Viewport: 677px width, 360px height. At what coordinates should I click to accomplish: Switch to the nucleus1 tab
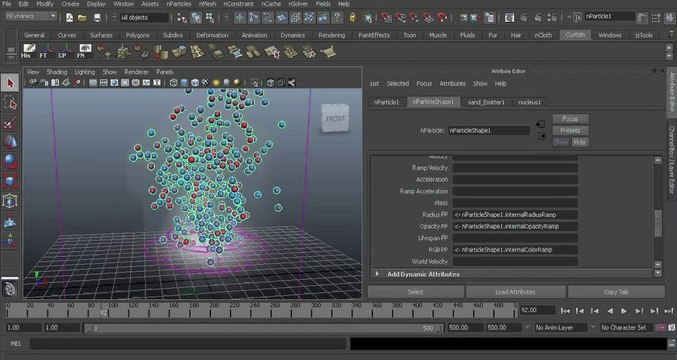(530, 102)
